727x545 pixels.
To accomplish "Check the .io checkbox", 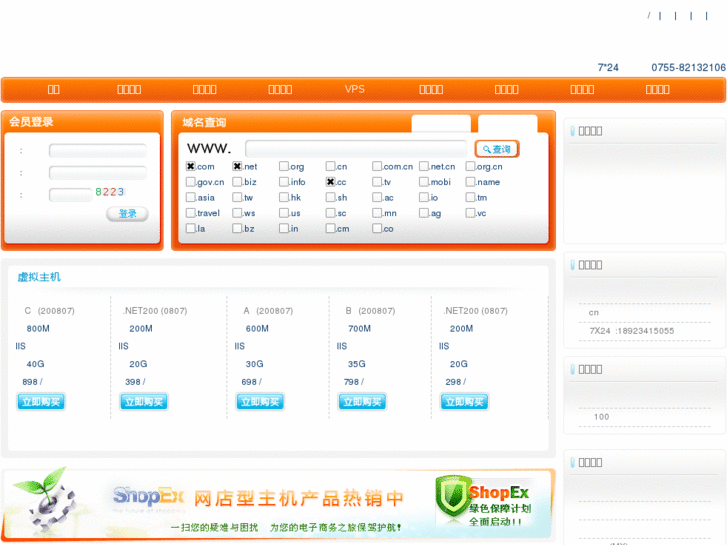I will (424, 197).
